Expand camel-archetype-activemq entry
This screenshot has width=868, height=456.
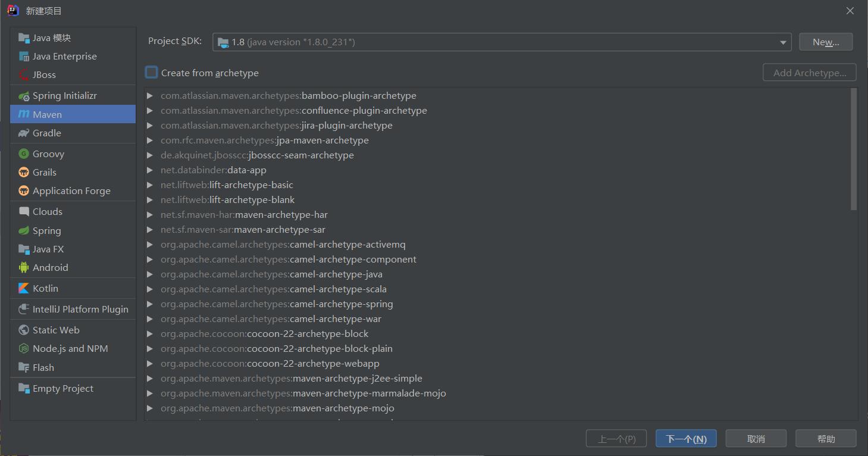[149, 245]
